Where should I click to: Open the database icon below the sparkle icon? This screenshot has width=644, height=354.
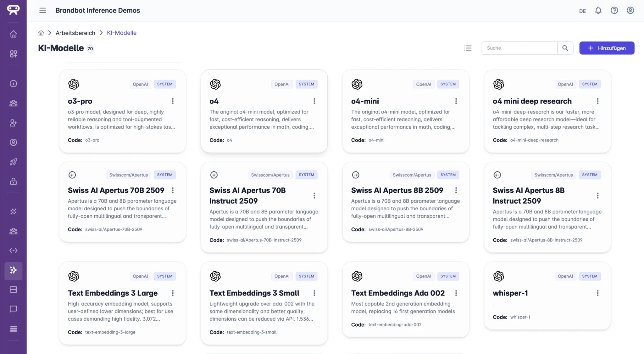click(x=13, y=290)
